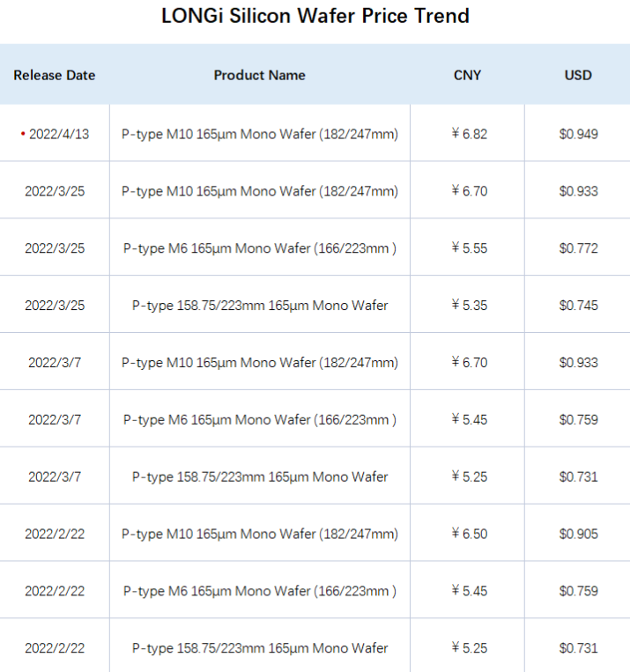The width and height of the screenshot is (630, 672).
Task: Click the $0.772 USD value
Action: 578,248
